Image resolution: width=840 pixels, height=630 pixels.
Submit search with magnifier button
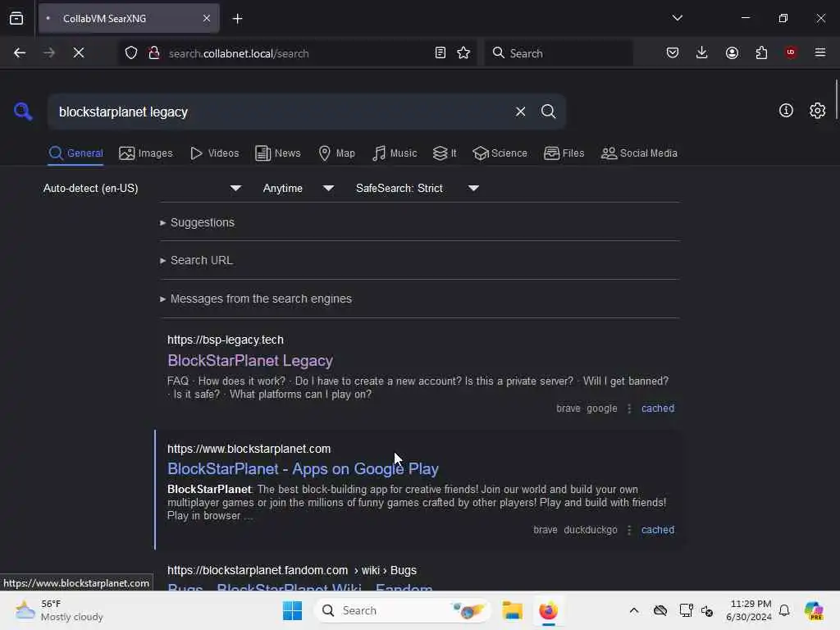tap(548, 112)
